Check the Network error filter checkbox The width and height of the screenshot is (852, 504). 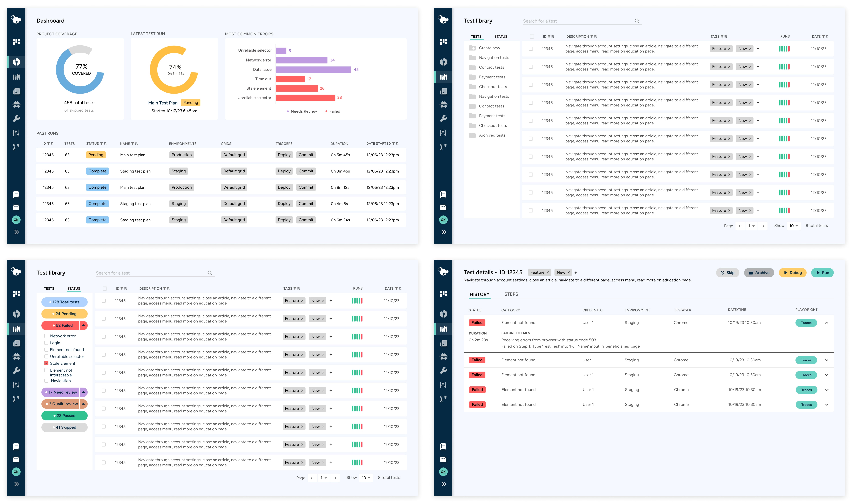(x=47, y=336)
